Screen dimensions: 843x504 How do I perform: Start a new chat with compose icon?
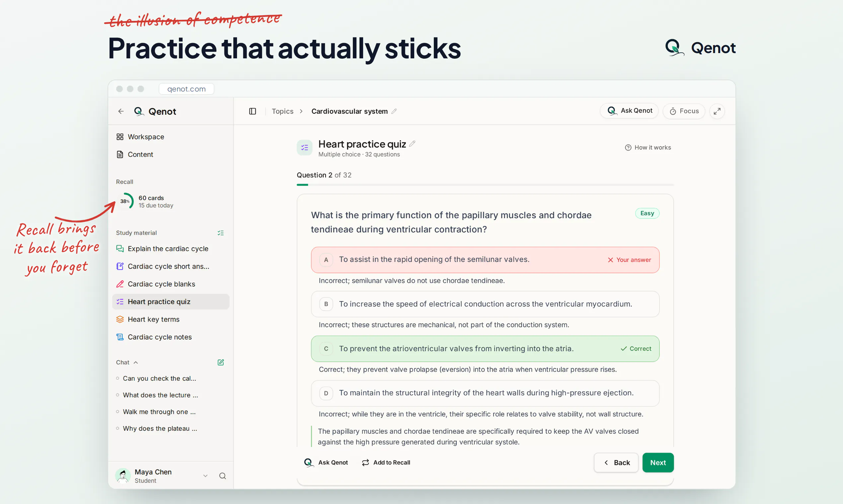click(221, 362)
